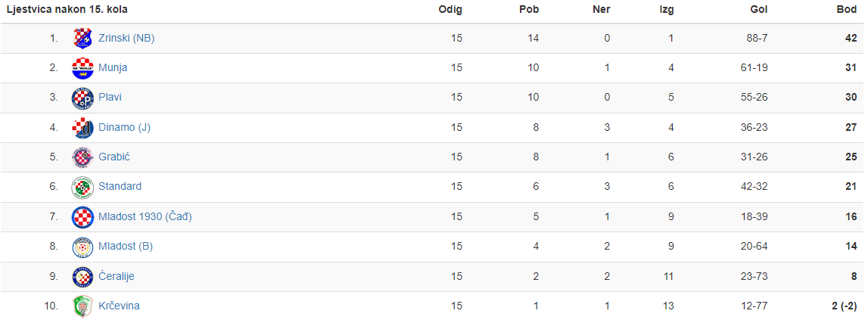The height and width of the screenshot is (323, 868).
Task: Open the Mladost 1930 (Čađ) link
Action: [x=145, y=216]
